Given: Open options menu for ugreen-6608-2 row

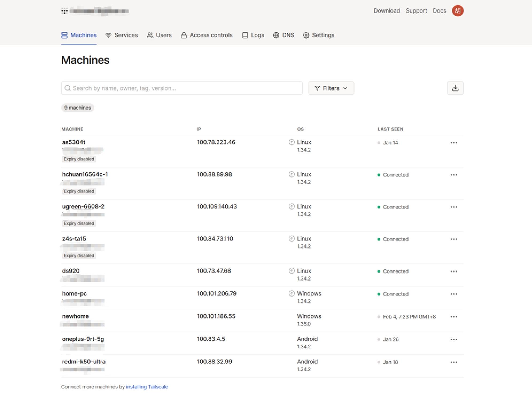Looking at the screenshot, I should click(453, 207).
